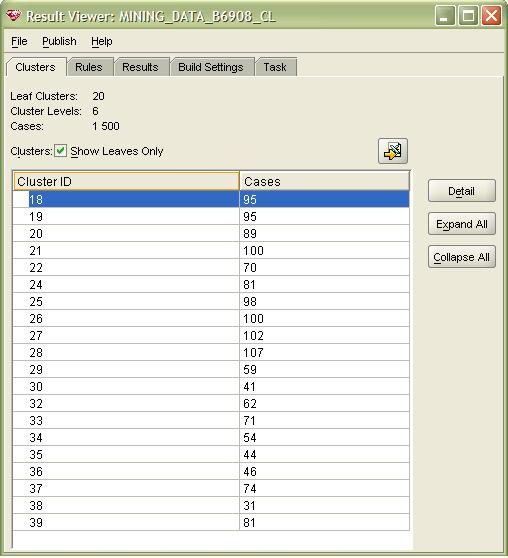
Task: Click the Detail button
Action: pyautogui.click(x=462, y=191)
